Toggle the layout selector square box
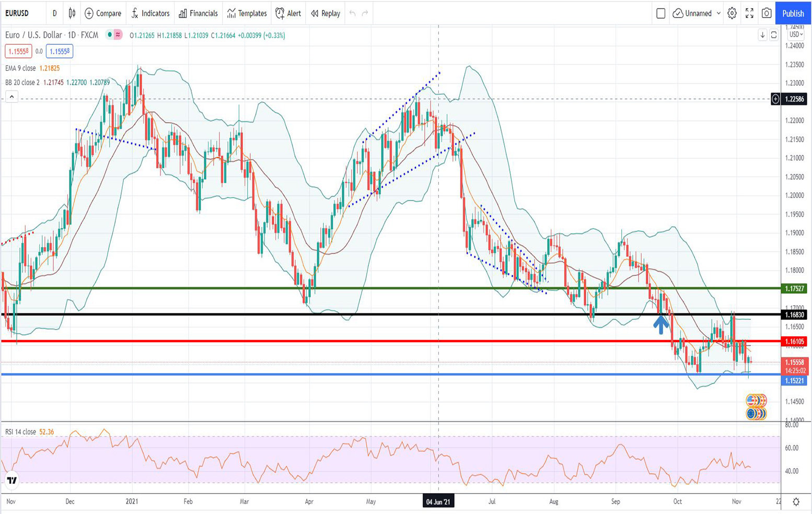The height and width of the screenshot is (514, 812). (660, 13)
